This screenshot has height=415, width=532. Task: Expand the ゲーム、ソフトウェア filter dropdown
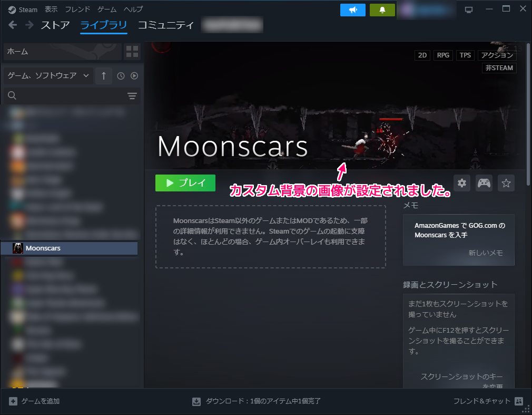(48, 75)
